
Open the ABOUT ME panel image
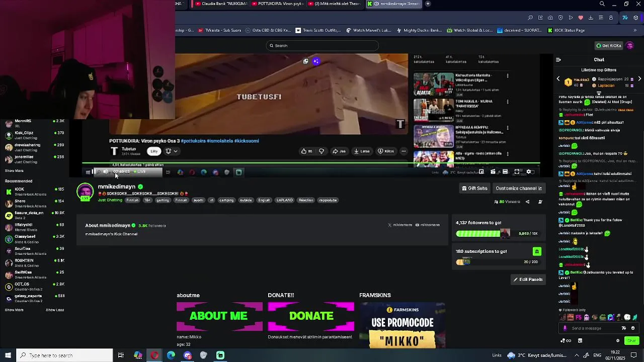(219, 316)
